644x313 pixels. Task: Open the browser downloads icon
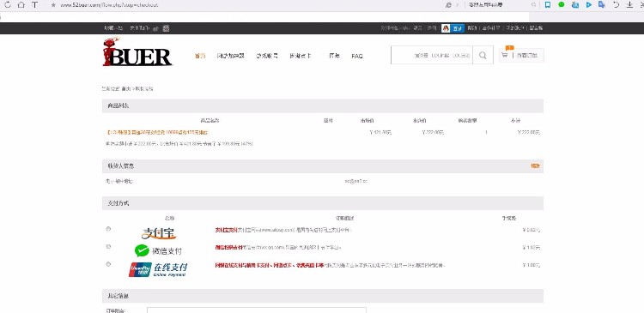click(629, 5)
